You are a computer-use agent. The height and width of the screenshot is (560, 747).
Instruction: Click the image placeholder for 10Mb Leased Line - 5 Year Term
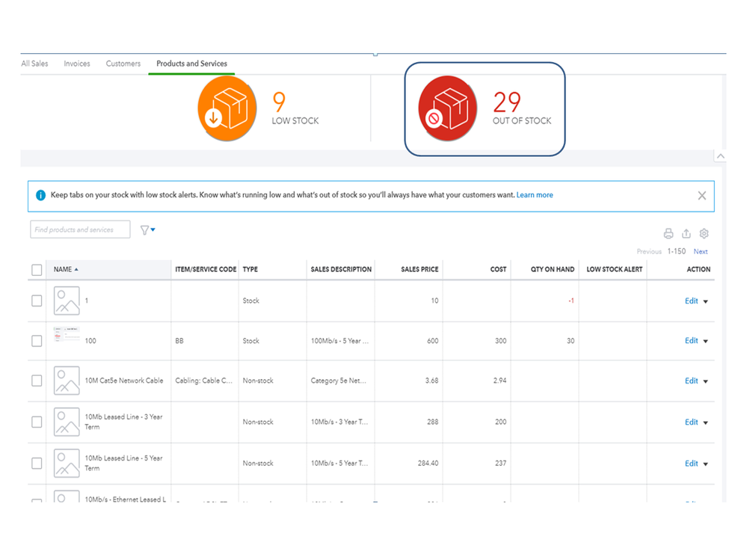pyautogui.click(x=67, y=464)
